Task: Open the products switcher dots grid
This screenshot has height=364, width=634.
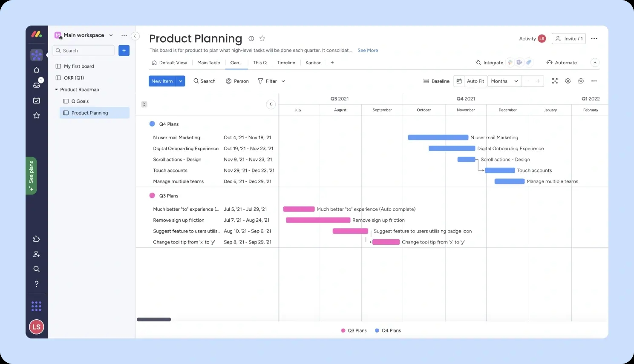Action: point(37,306)
